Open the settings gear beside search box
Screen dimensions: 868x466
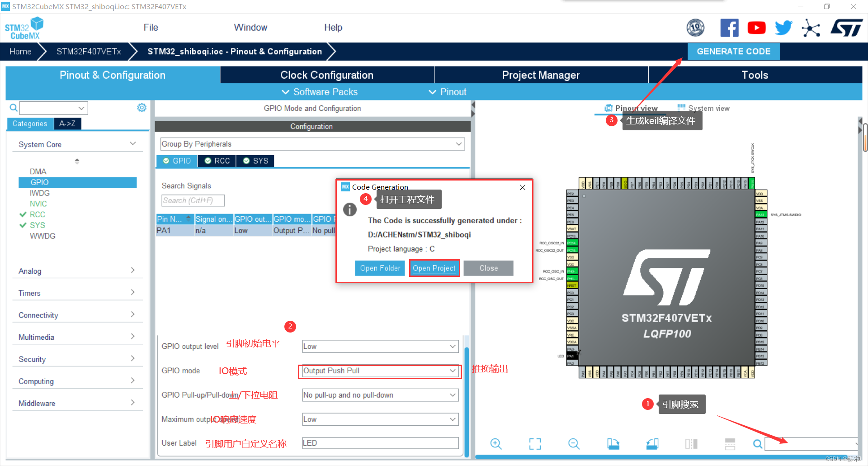pos(142,108)
